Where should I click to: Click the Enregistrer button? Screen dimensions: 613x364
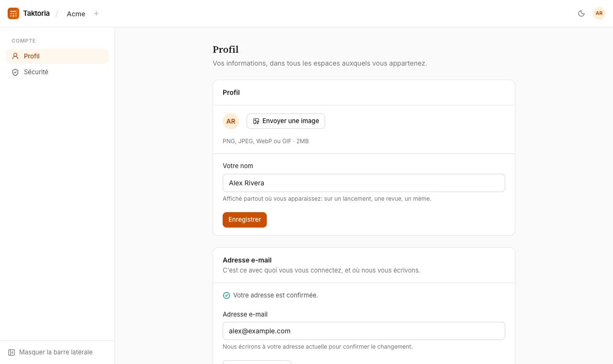pos(245,220)
